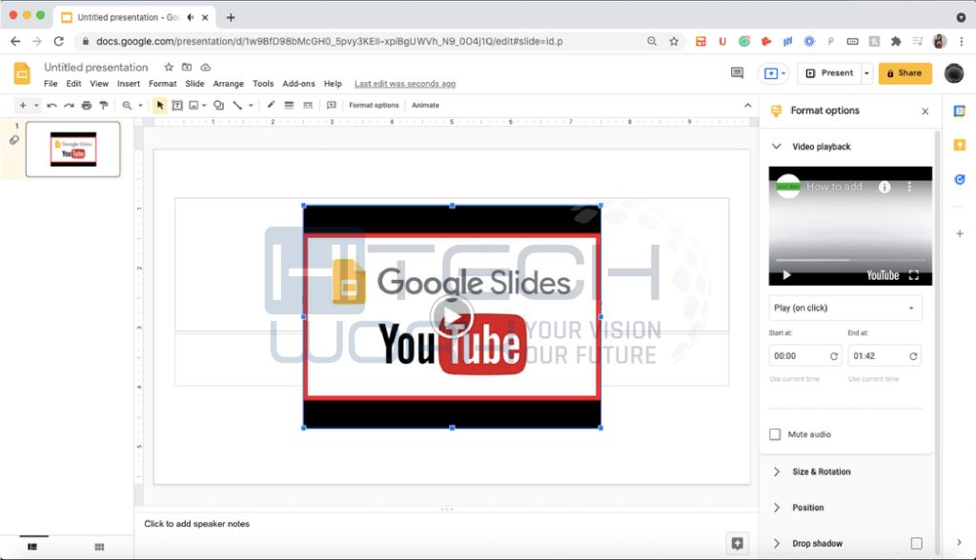Open the Add-ons menu
Viewport: 976px width, 560px height.
click(298, 84)
